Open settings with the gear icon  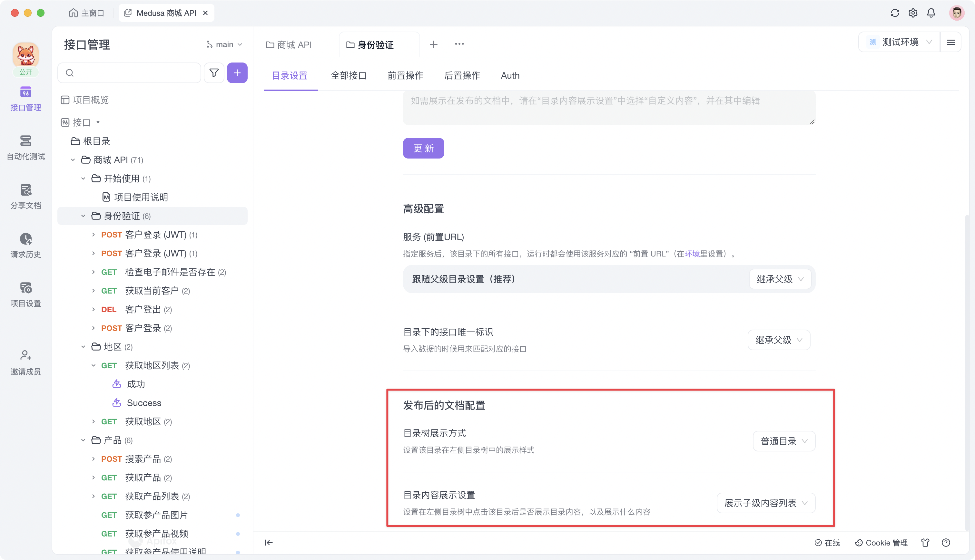913,13
